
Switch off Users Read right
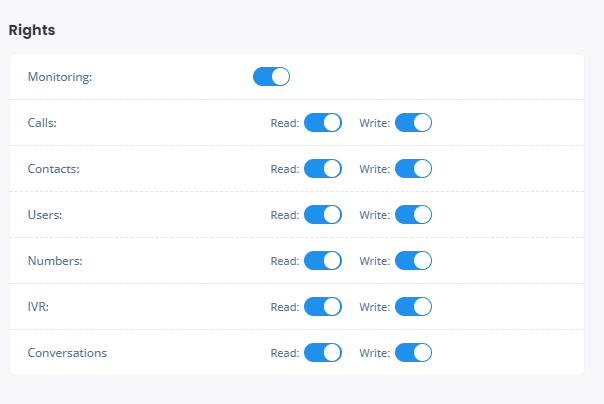[323, 215]
